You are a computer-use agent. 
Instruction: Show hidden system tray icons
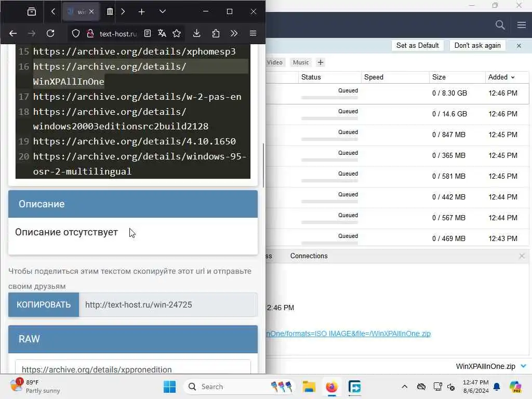point(404,387)
